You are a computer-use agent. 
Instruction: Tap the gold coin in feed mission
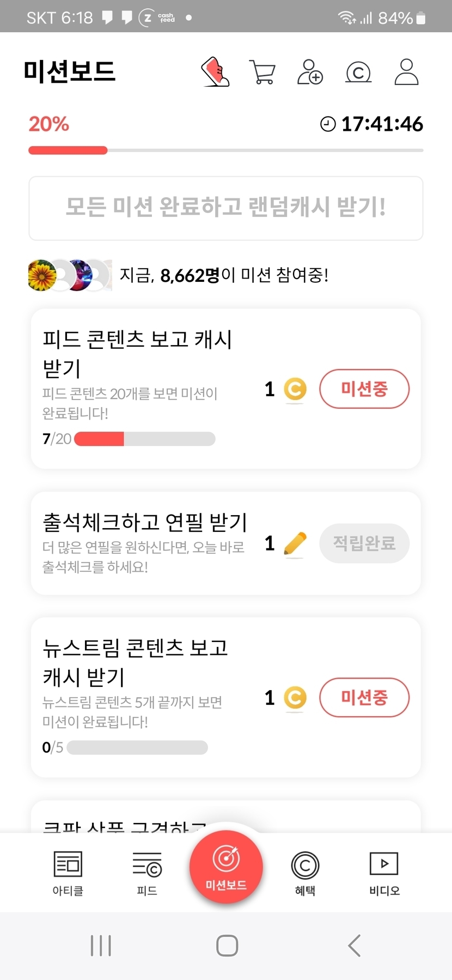(295, 389)
